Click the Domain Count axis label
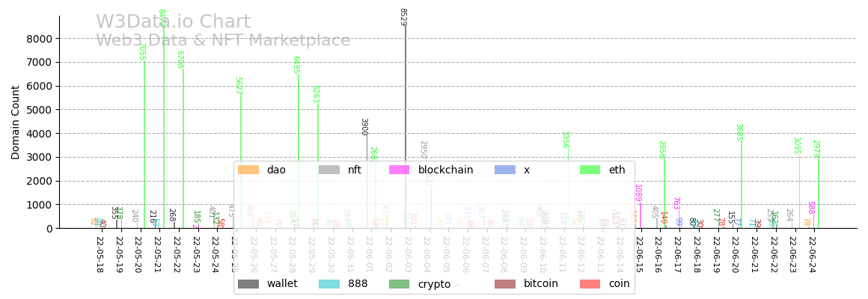The image size is (868, 299). [16, 122]
